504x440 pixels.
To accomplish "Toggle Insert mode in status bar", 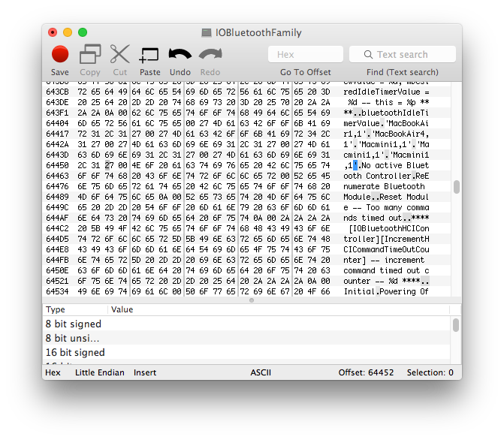I will tap(145, 372).
